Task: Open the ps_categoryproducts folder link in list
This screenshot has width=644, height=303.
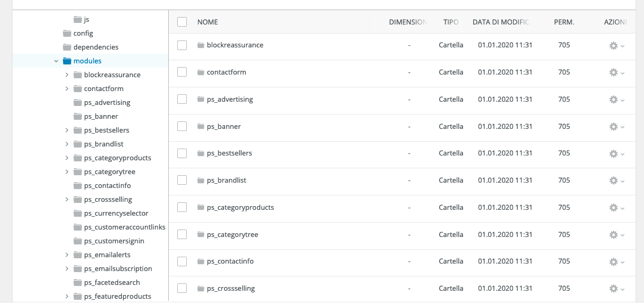Action: click(x=240, y=207)
